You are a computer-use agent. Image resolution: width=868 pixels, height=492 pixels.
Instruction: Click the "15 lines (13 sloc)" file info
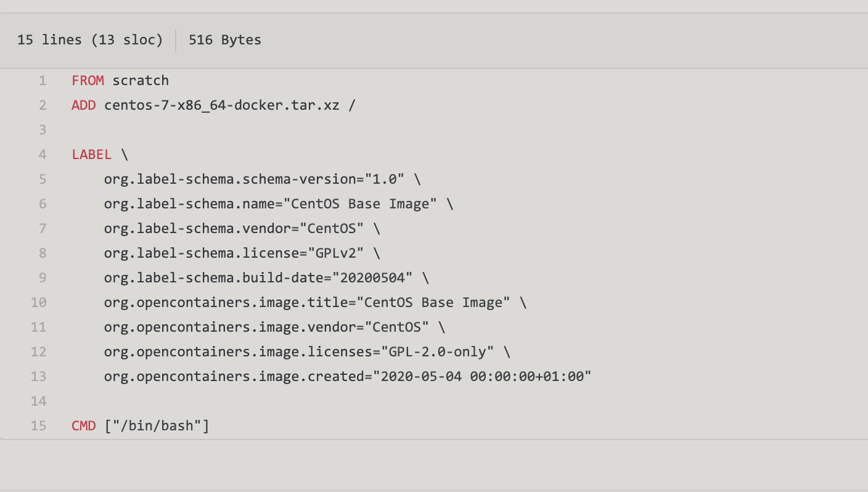tap(90, 40)
